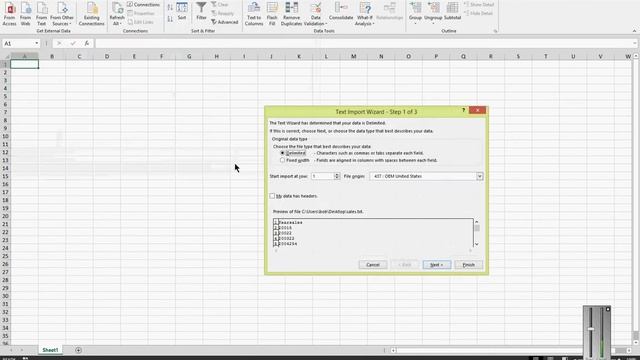Open From Access import in ribbon
640x360 pixels.
(9, 14)
